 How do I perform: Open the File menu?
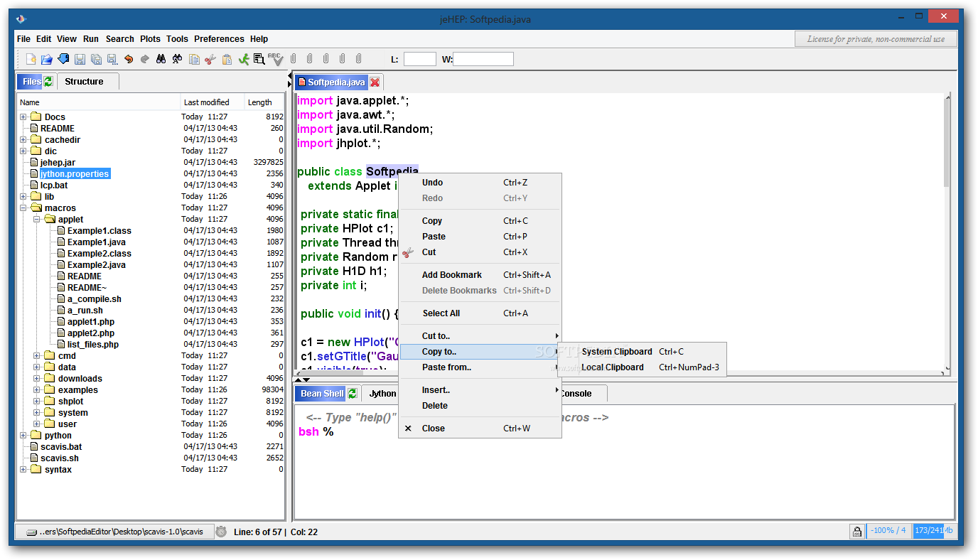(x=23, y=39)
